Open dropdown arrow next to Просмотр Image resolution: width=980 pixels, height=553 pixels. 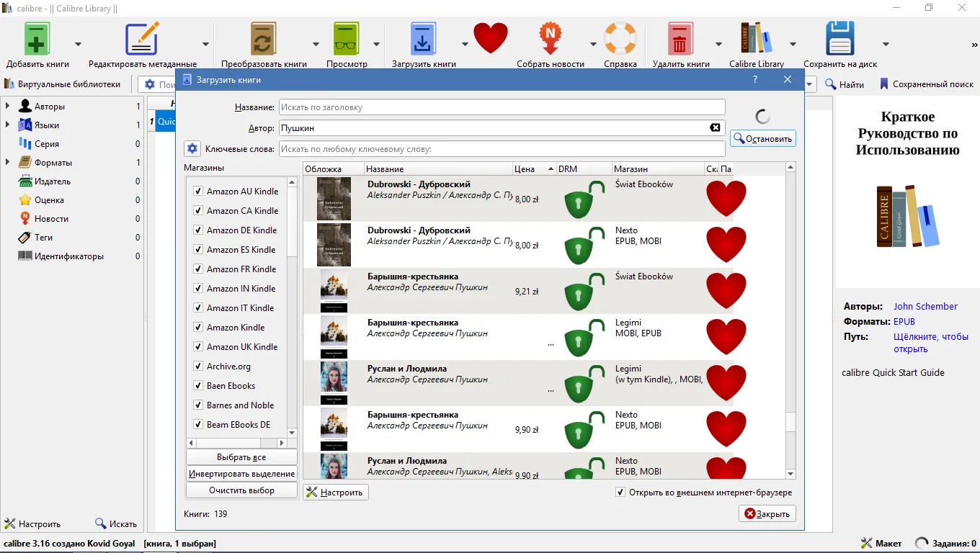point(376,43)
